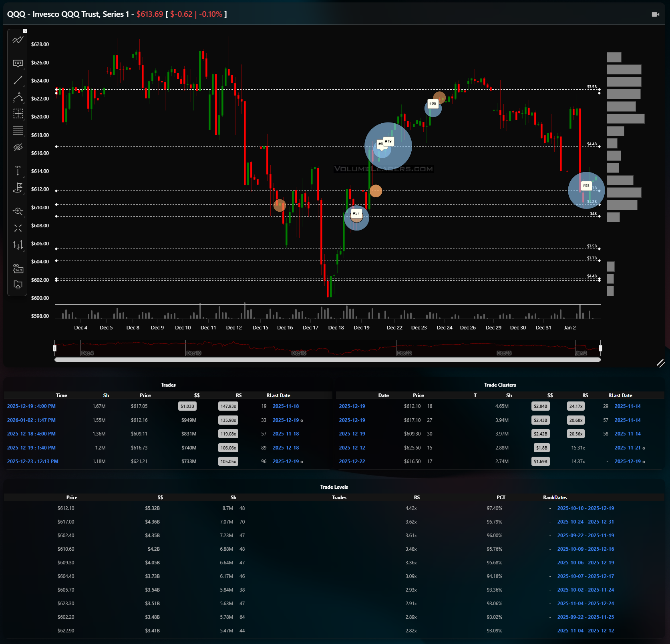Screen dimensions: 670x644
Task: Click the Sh column header in Trade Clusters
Action: [509, 395]
